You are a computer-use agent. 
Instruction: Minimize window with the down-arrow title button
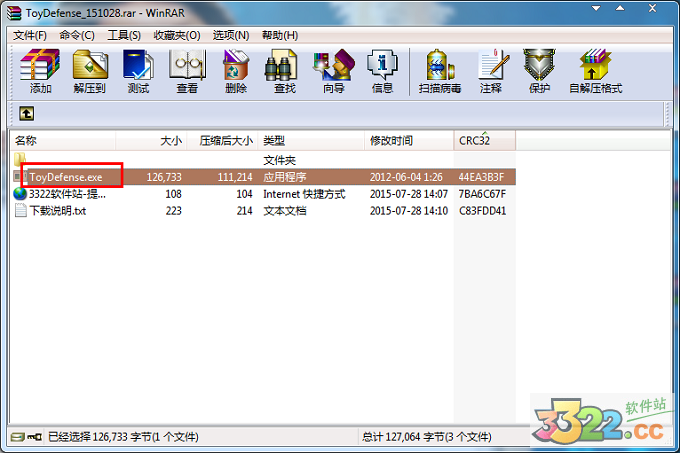[x=596, y=8]
